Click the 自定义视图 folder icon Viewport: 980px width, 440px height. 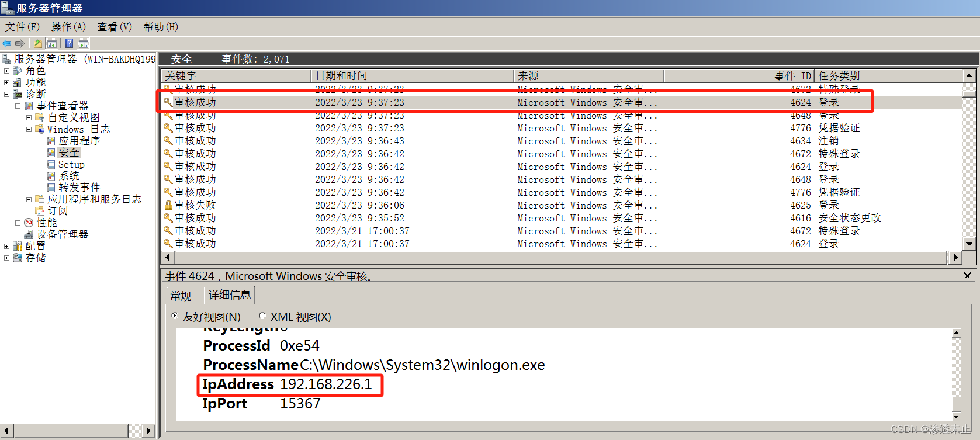[x=40, y=117]
